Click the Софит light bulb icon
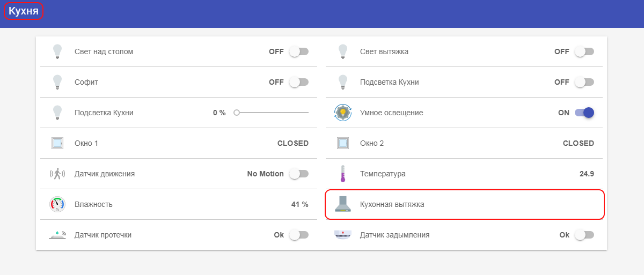 (x=57, y=82)
